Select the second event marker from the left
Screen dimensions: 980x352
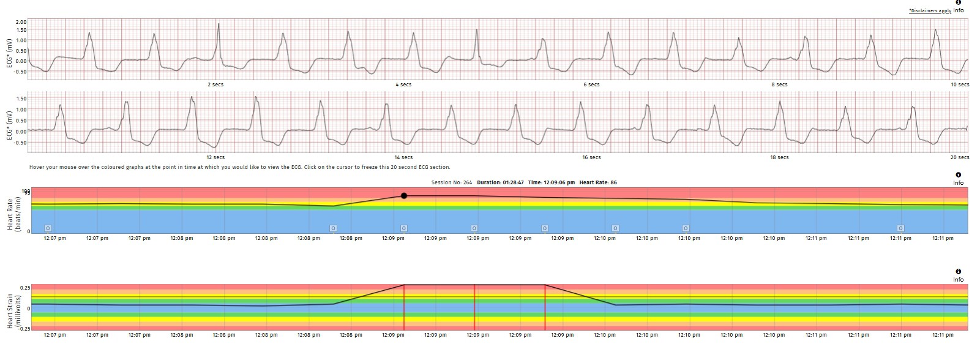click(x=333, y=228)
